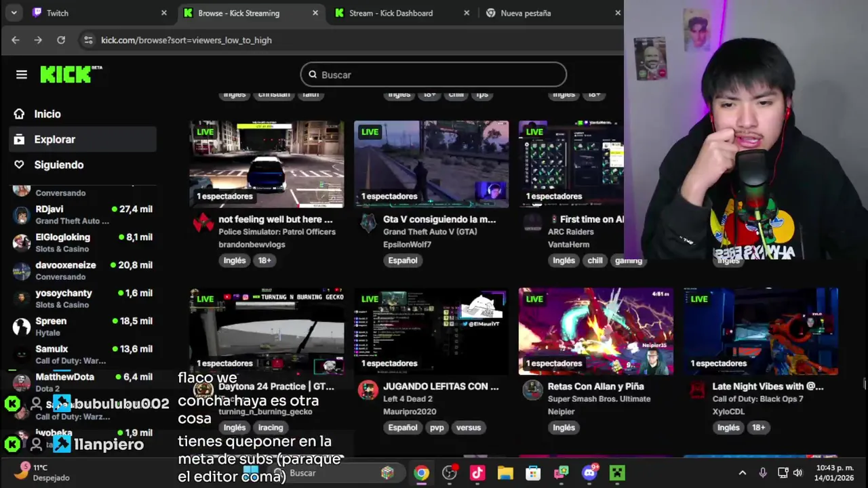Screen dimensions: 868x488
Task: Open Samulx in sidebar list
Action: point(83,354)
